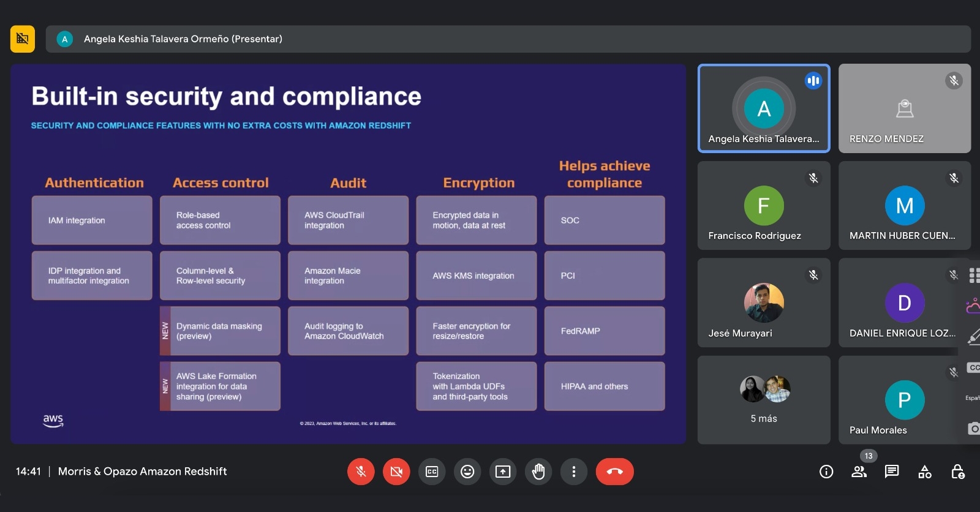Screen dimensions: 980x512
Task: Click the 'IAM integration' box on the slide
Action: [92, 220]
